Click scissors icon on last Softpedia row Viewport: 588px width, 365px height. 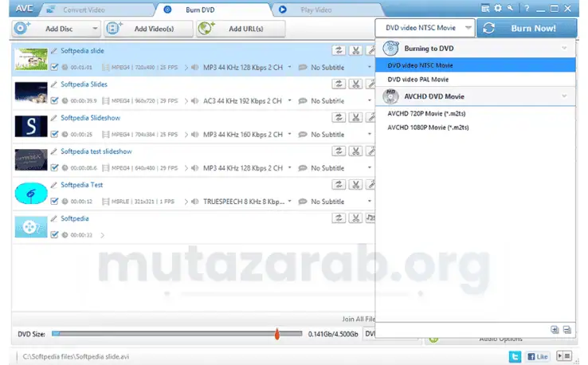(355, 218)
